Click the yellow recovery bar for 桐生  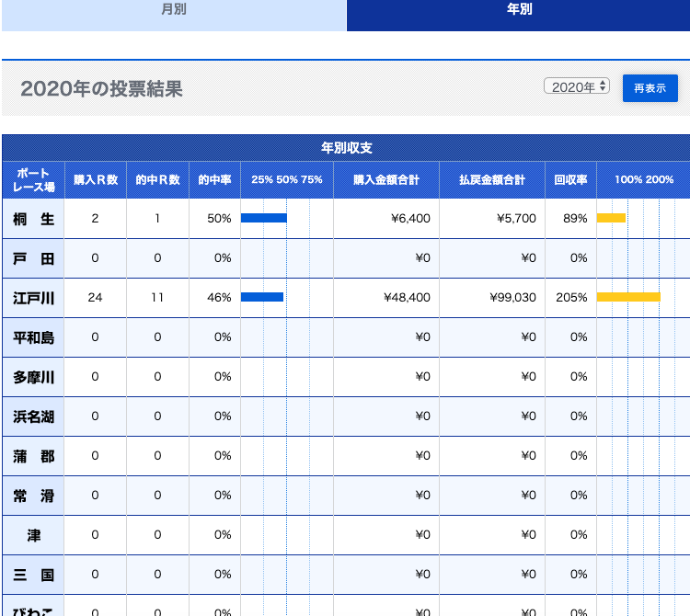point(611,218)
